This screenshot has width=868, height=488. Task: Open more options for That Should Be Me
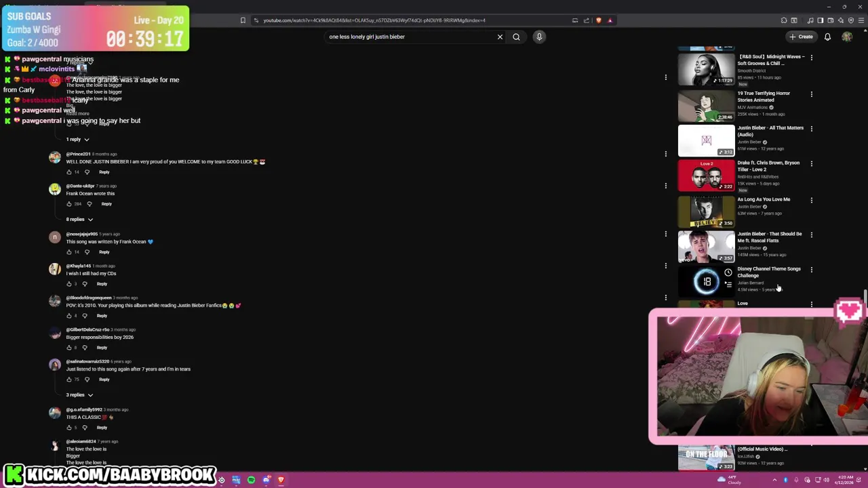[x=811, y=235]
